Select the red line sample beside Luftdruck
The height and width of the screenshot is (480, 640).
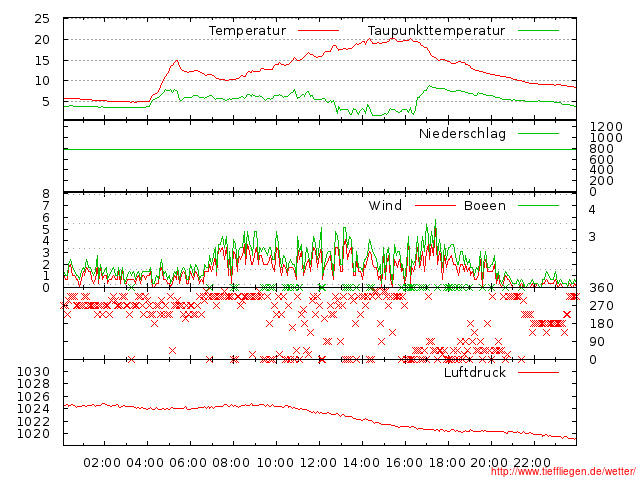point(538,372)
